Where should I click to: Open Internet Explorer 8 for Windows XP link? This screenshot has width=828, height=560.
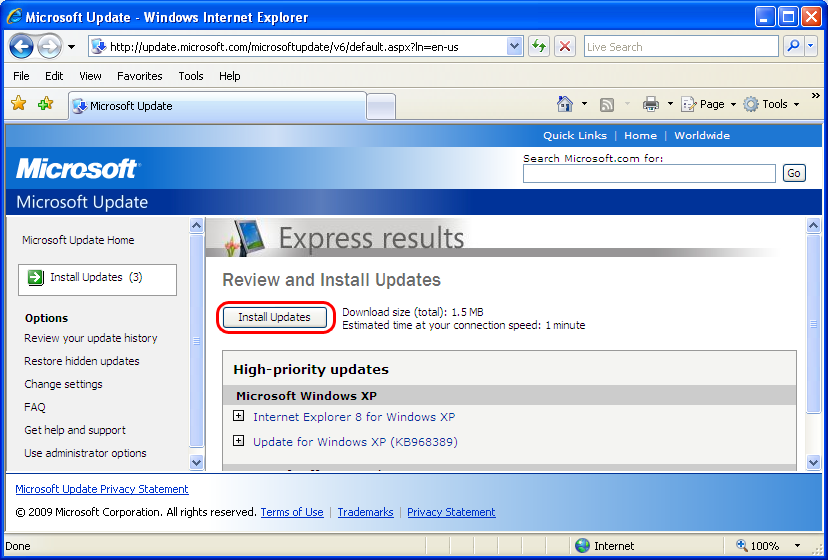pos(354,417)
